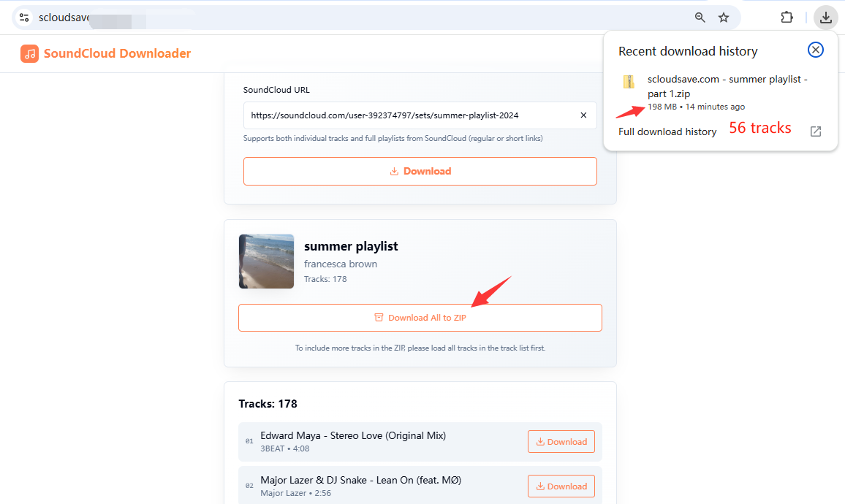Select the 'Major Lazer & DJ Snake - Lean On' title

[x=360, y=480]
